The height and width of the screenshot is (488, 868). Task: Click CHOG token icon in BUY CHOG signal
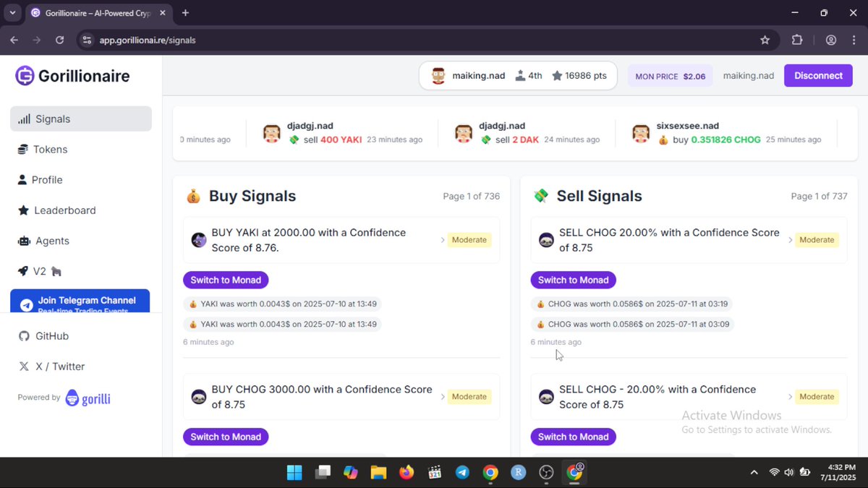[199, 397]
